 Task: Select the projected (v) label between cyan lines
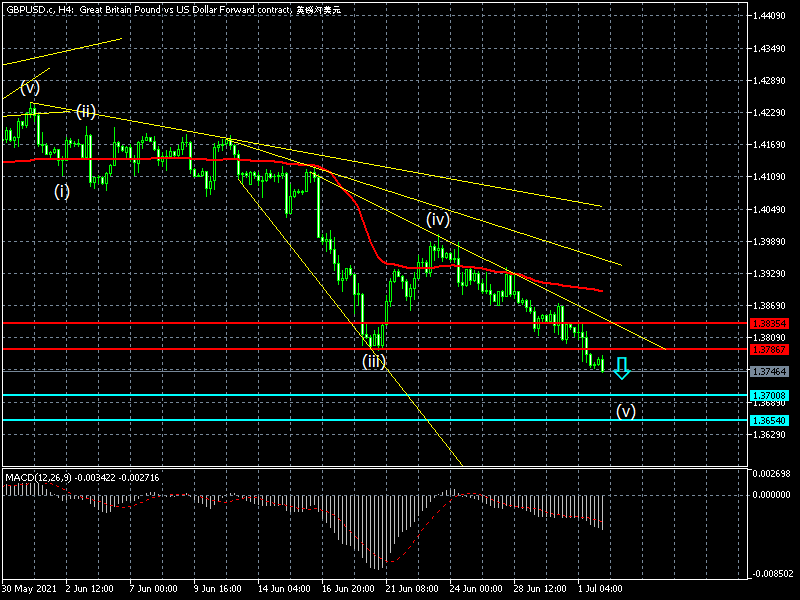626,411
